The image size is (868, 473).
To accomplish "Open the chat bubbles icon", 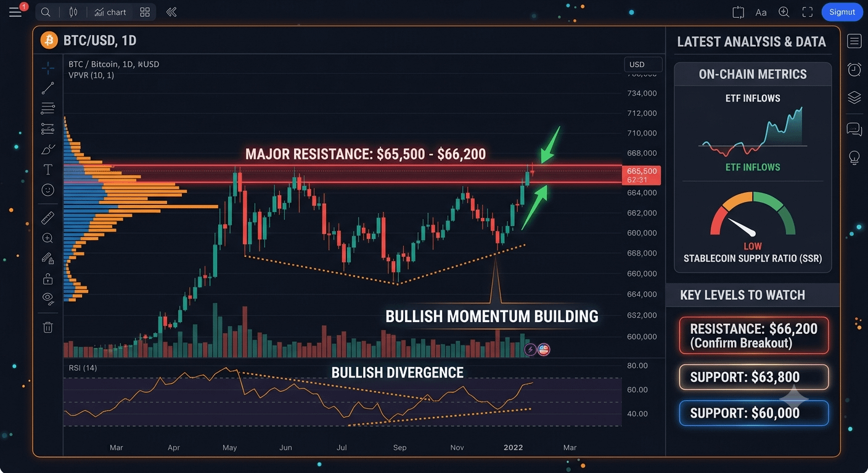I will point(854,129).
